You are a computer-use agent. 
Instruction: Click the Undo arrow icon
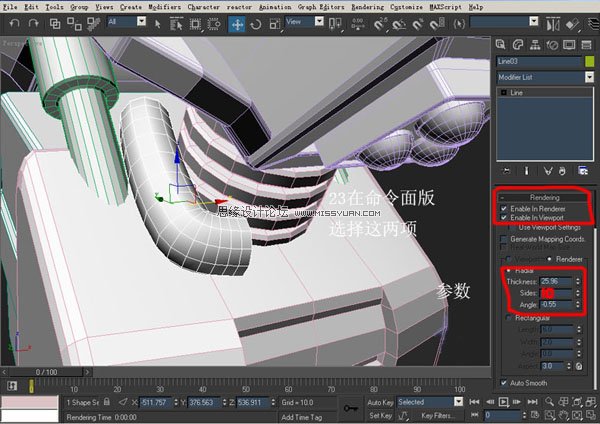[x=14, y=24]
